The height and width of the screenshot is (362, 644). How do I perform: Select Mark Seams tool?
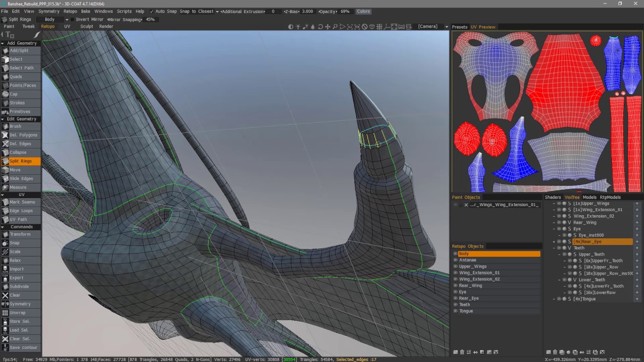(21, 202)
